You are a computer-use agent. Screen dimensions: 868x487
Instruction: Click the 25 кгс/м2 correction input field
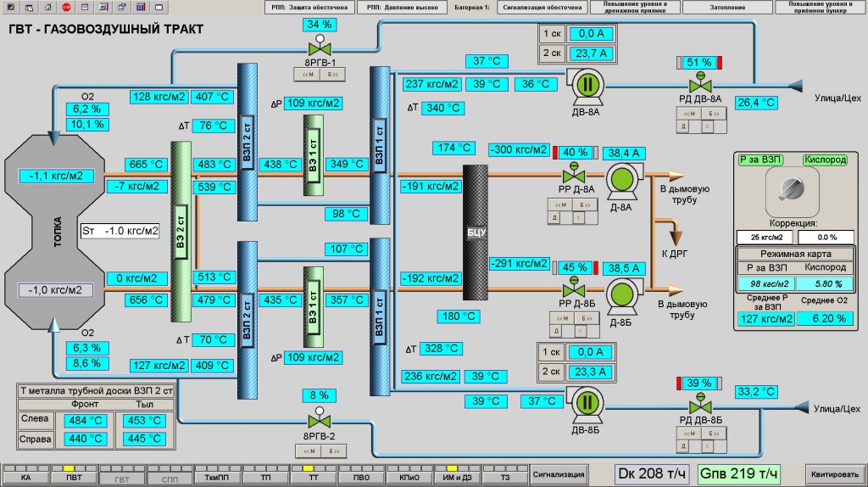(x=766, y=237)
